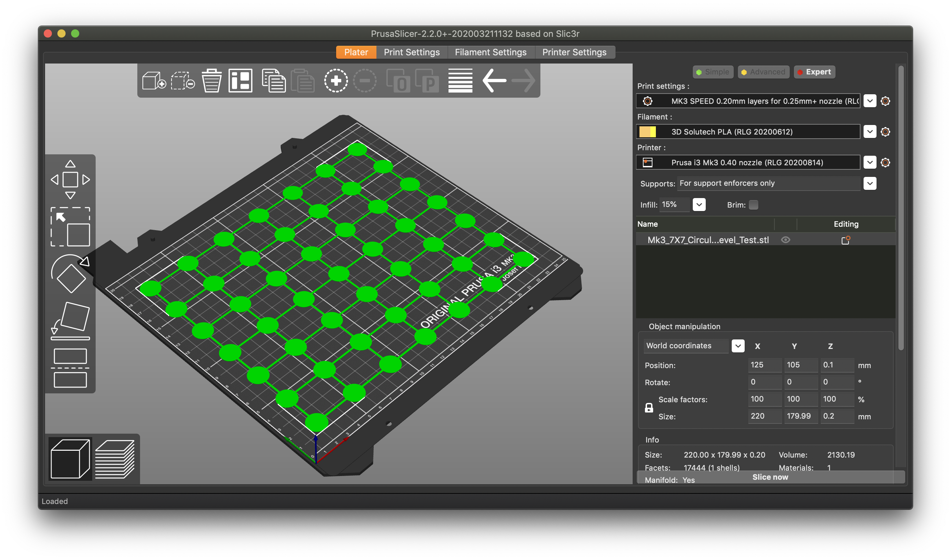Switch to the sliced layers preview
Viewport: 951px width, 560px height.
(x=115, y=459)
